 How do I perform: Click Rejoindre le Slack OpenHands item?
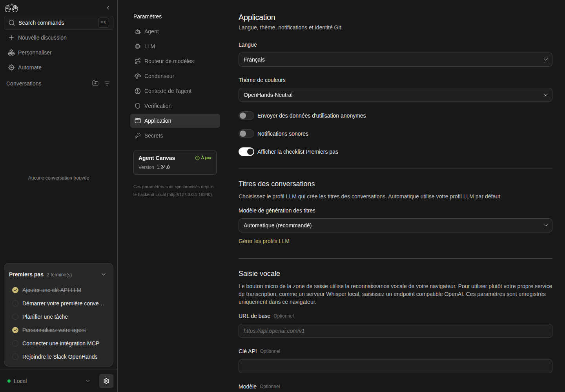(x=58, y=357)
